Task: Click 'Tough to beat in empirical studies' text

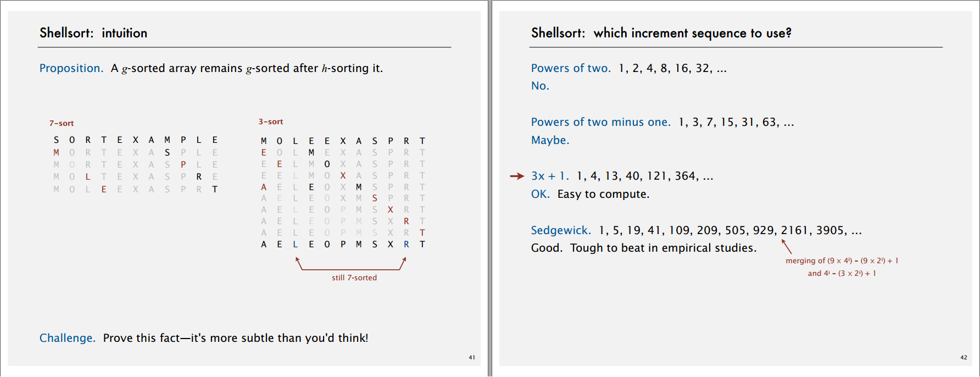Action: (x=664, y=248)
